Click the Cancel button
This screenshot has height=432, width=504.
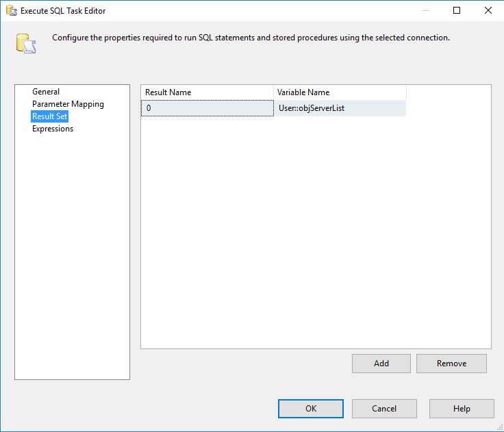pyautogui.click(x=384, y=409)
